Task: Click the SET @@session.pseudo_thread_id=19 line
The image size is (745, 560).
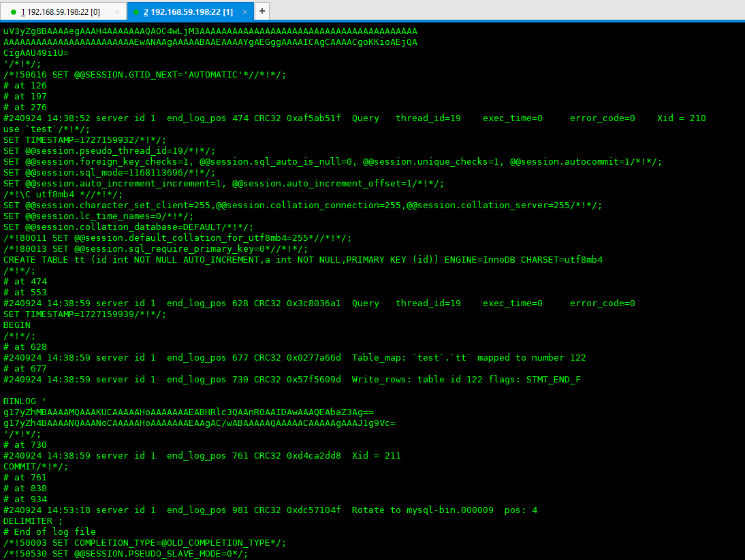Action: 109,151
